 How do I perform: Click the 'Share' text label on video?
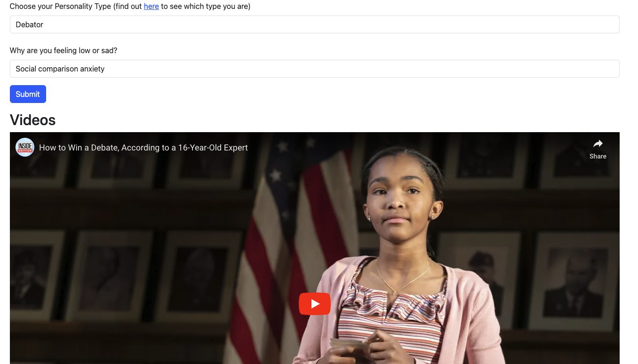click(x=598, y=156)
